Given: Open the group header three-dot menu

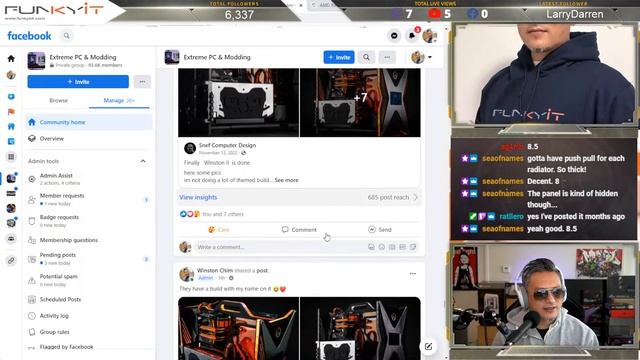Looking at the screenshot, I should [387, 57].
